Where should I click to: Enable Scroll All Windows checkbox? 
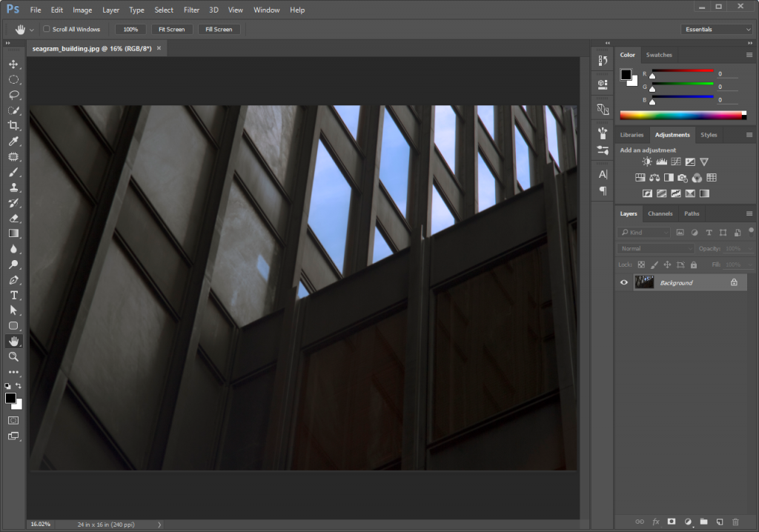pyautogui.click(x=47, y=30)
